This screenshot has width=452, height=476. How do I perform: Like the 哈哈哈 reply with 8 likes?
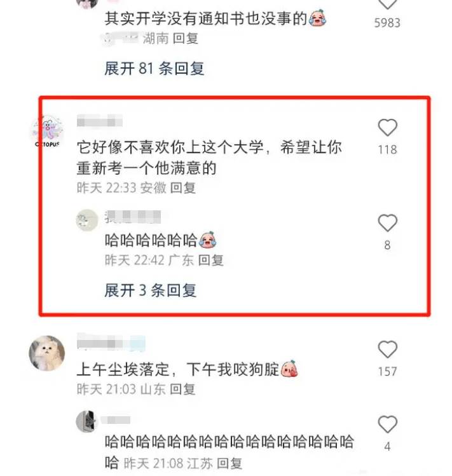coord(387,223)
